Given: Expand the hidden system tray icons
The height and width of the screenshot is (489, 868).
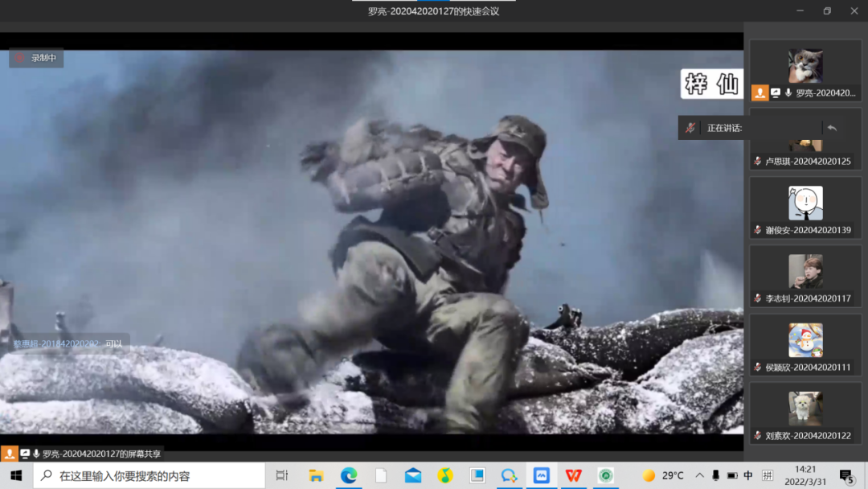Looking at the screenshot, I should click(x=700, y=475).
